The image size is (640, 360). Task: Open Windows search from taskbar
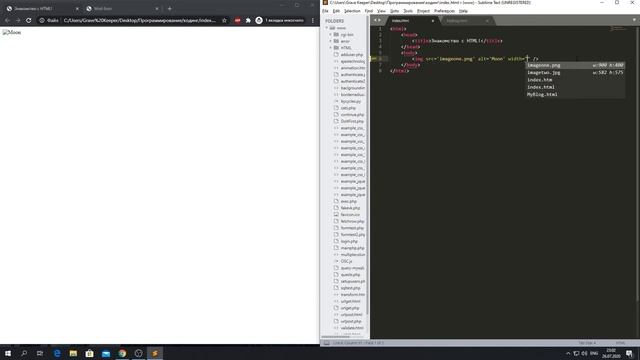(x=24, y=353)
